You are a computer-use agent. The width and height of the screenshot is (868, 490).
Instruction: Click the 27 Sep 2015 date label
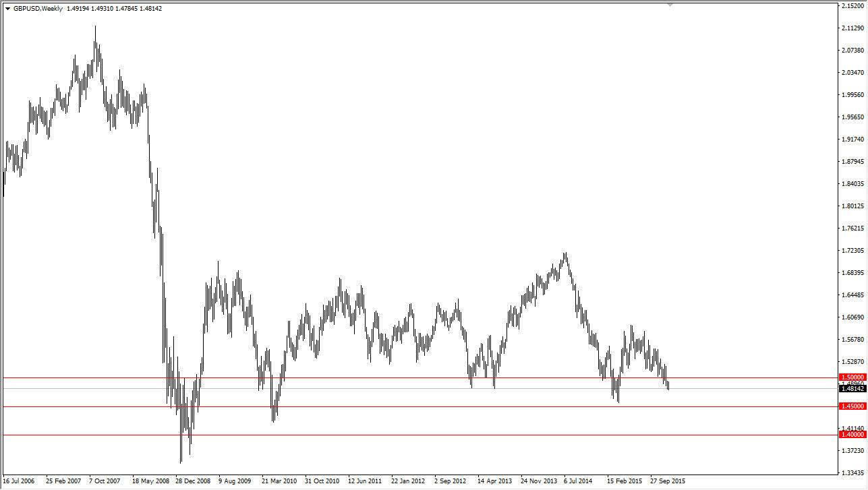click(667, 482)
